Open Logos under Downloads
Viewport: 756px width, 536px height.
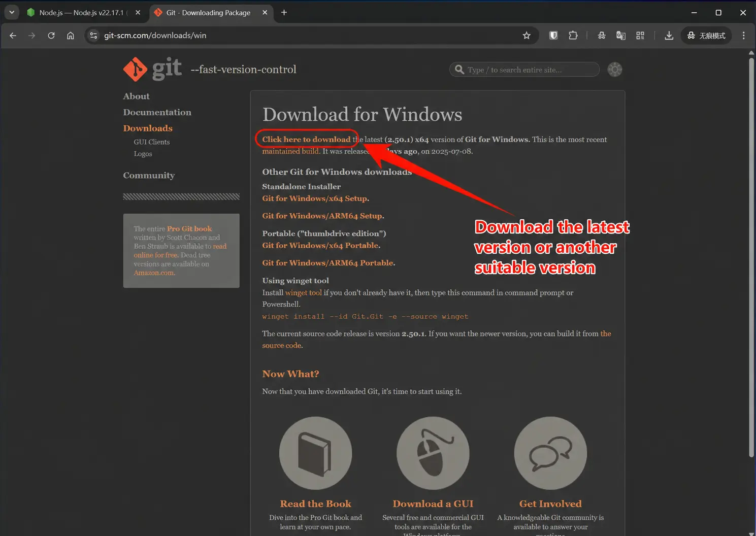[x=143, y=154]
